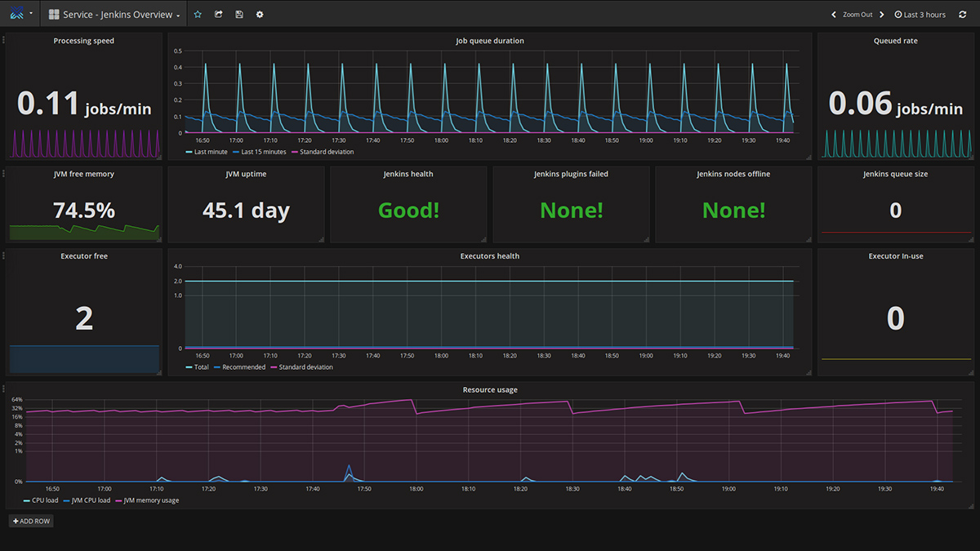
Task: Open the Queued rate panel title menu
Action: [896, 41]
